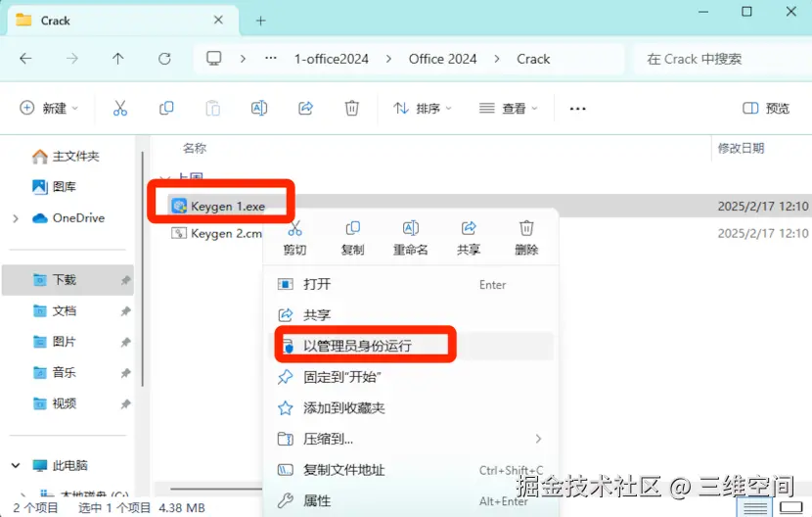
Task: Click the Forward navigation arrow
Action: [72, 59]
